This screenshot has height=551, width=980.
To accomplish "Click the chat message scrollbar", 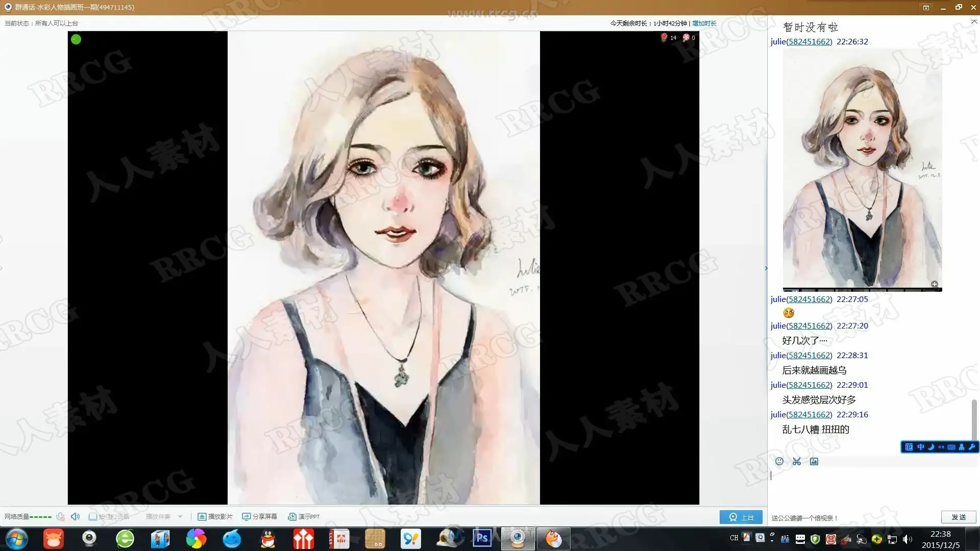I will click(x=974, y=418).
